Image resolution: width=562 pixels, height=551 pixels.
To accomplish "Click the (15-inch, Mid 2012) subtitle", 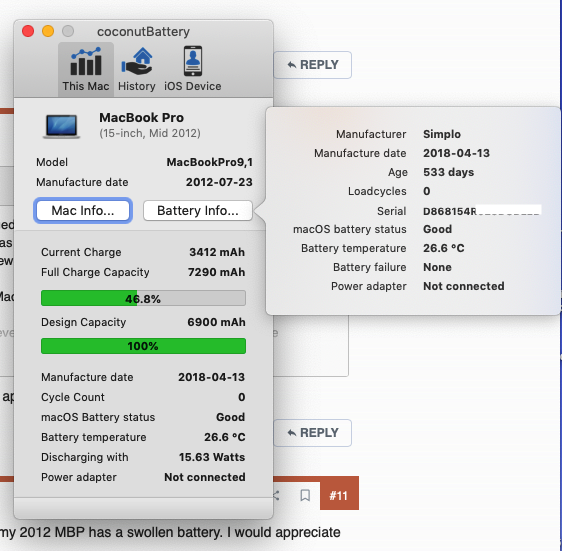I will coord(150,133).
